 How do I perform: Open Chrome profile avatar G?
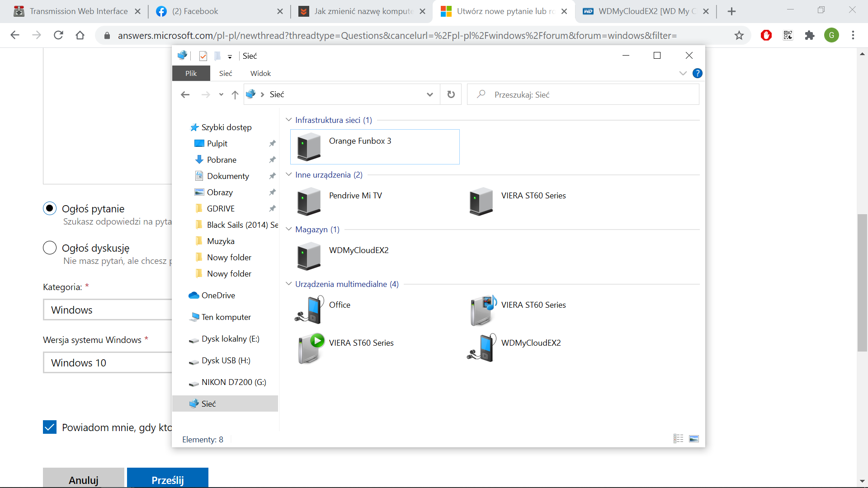[831, 35]
